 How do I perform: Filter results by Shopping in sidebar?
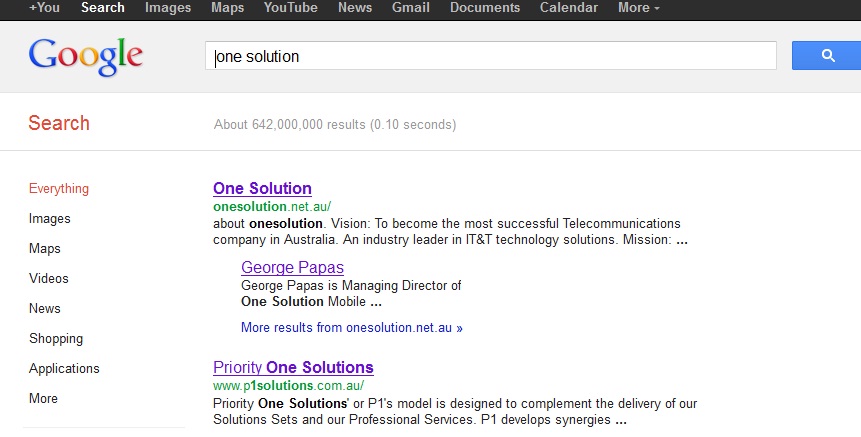coord(56,338)
